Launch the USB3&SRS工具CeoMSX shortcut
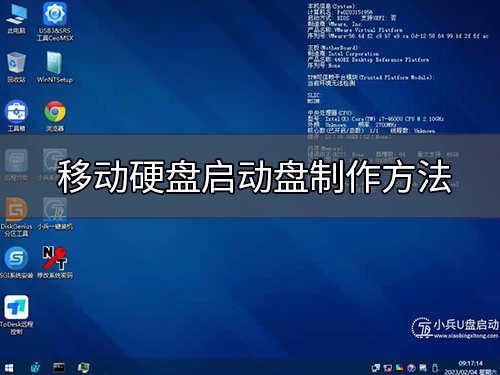Image resolution: width=500 pixels, height=375 pixels. [x=55, y=22]
